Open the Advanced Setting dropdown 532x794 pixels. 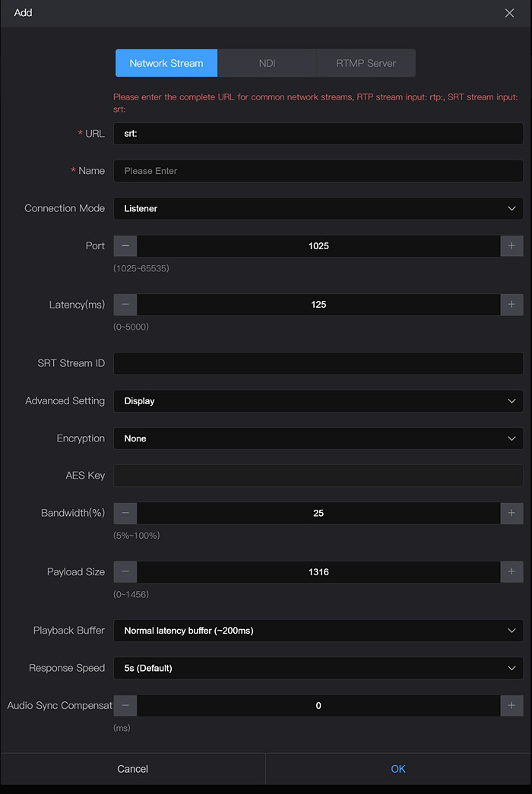point(318,401)
